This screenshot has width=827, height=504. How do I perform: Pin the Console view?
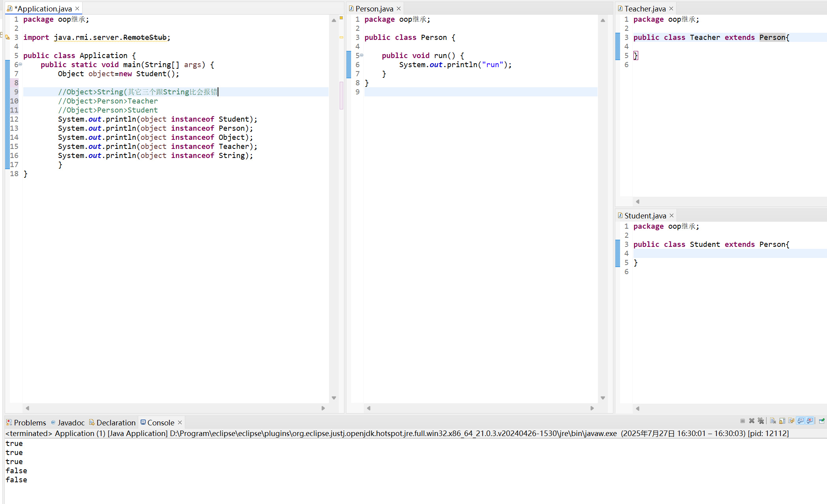(821, 421)
